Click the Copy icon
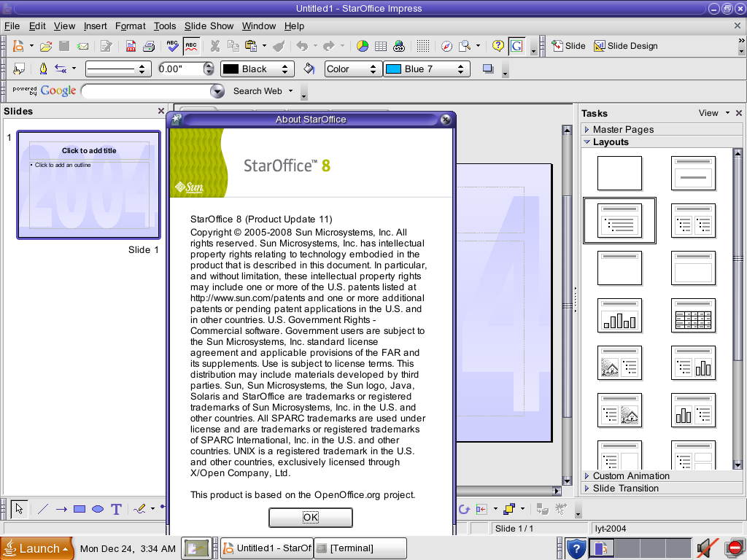 (233, 46)
